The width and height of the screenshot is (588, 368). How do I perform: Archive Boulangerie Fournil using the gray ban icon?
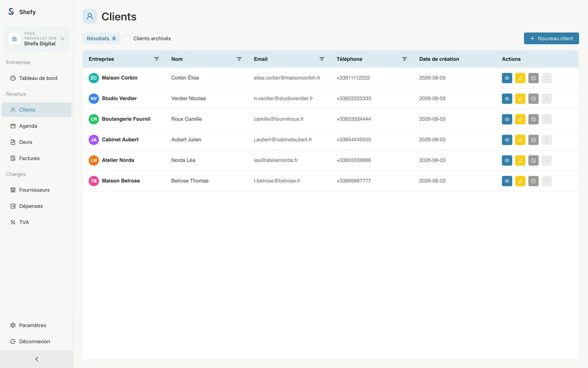coord(533,119)
